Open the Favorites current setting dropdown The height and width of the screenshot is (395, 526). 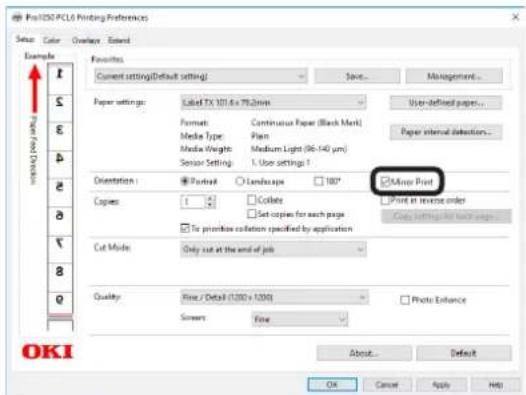[201, 77]
